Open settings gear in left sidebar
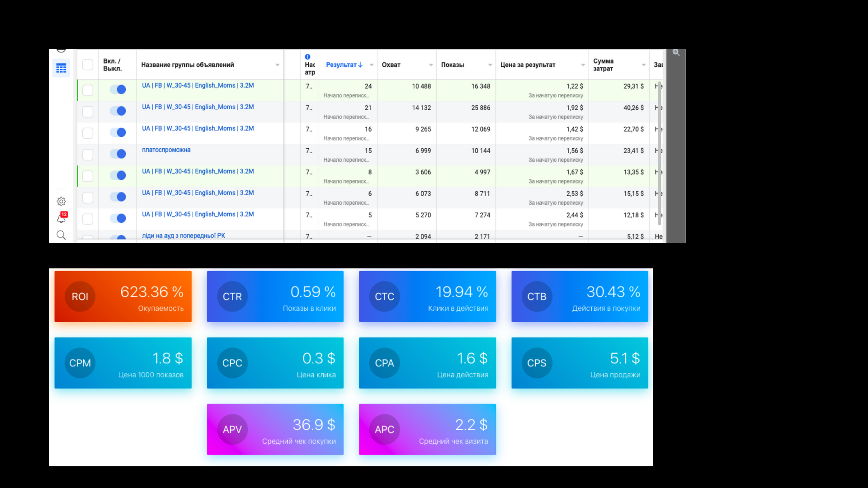Viewport: 868px width, 488px height. coord(61,202)
